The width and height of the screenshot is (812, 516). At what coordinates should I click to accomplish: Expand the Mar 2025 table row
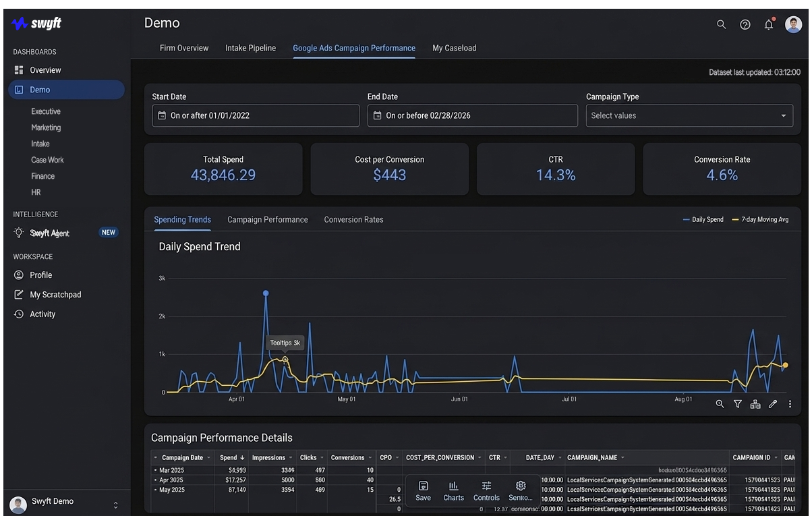pyautogui.click(x=155, y=470)
